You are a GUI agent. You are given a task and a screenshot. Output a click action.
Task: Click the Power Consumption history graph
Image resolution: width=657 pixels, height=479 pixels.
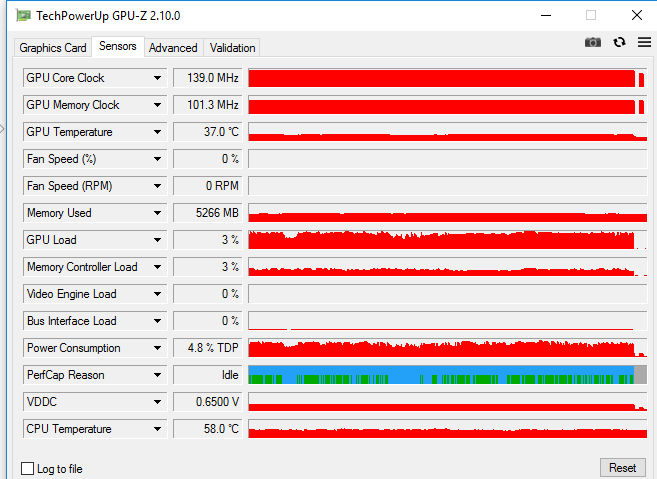pos(447,348)
